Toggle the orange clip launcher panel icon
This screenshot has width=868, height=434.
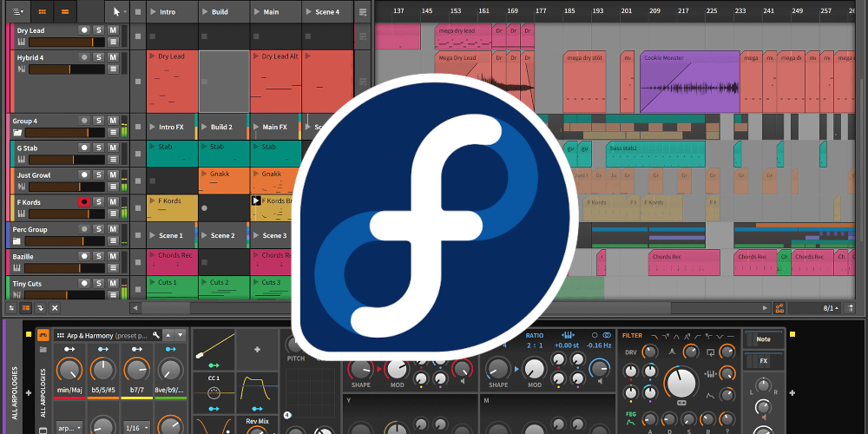click(25, 308)
